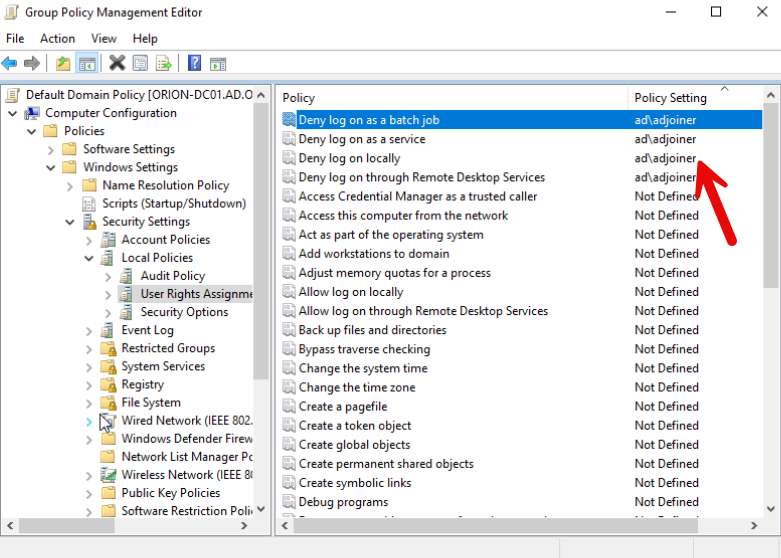
Task: Click the Restricted Groups folder icon
Action: (108, 348)
